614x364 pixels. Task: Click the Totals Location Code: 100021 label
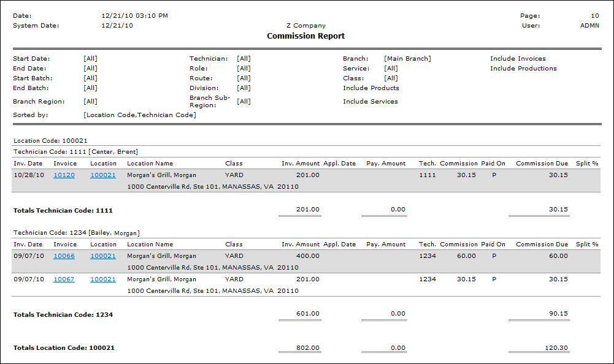[64, 348]
